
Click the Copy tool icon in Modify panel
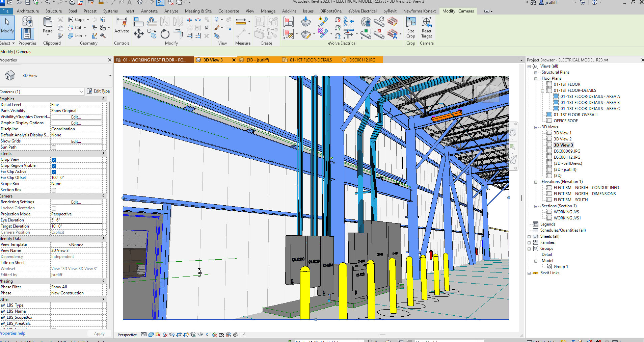(x=152, y=34)
